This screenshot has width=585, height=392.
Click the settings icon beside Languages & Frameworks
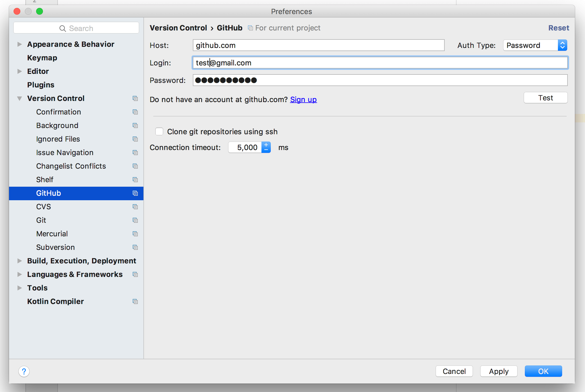[x=135, y=274]
